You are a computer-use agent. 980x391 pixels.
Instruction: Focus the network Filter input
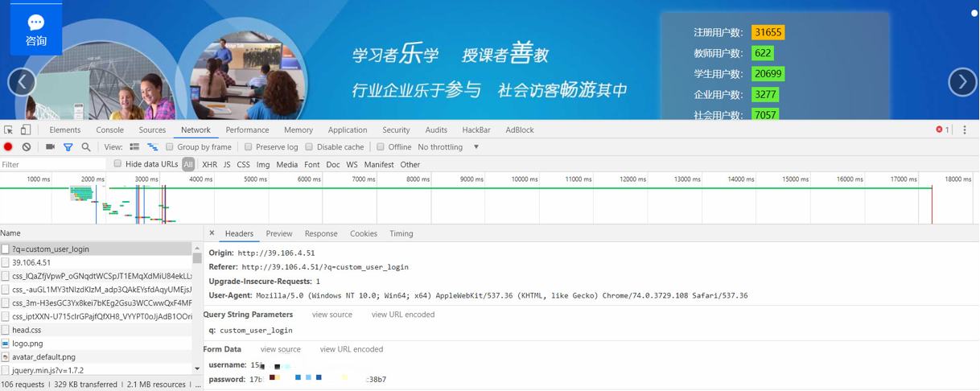[x=53, y=164]
